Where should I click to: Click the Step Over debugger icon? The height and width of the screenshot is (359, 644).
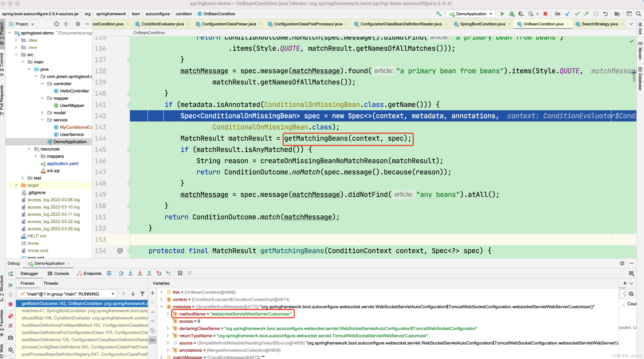[121, 273]
